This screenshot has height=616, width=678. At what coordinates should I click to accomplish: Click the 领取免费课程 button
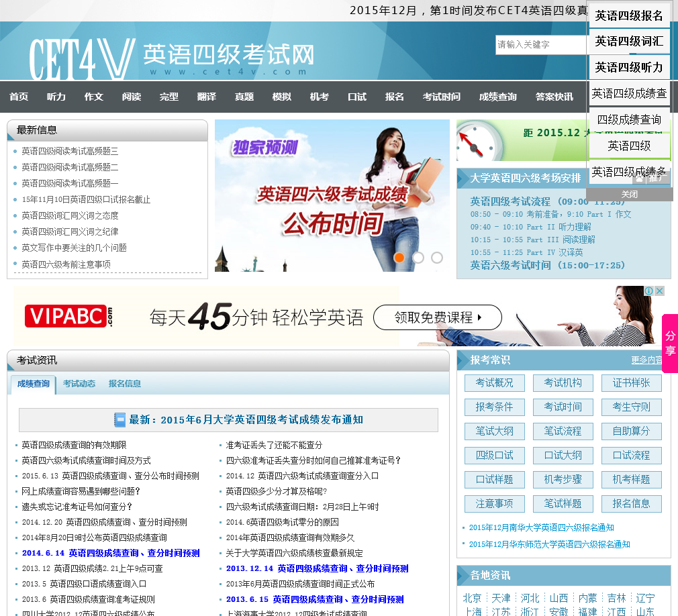point(438,317)
